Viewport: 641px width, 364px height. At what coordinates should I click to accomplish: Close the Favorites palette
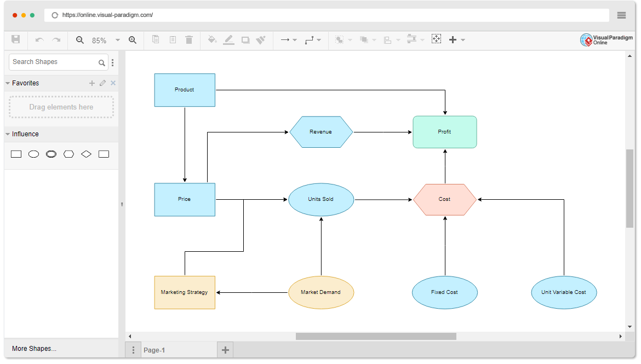[x=113, y=83]
